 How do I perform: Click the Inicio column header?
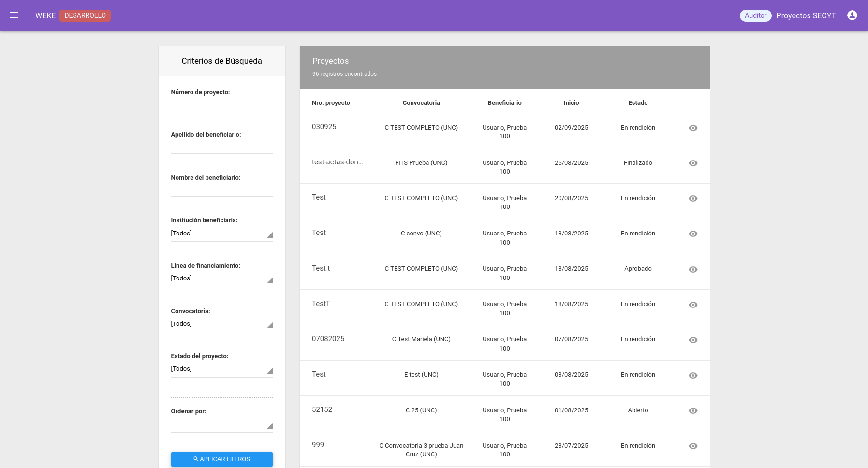click(x=571, y=103)
